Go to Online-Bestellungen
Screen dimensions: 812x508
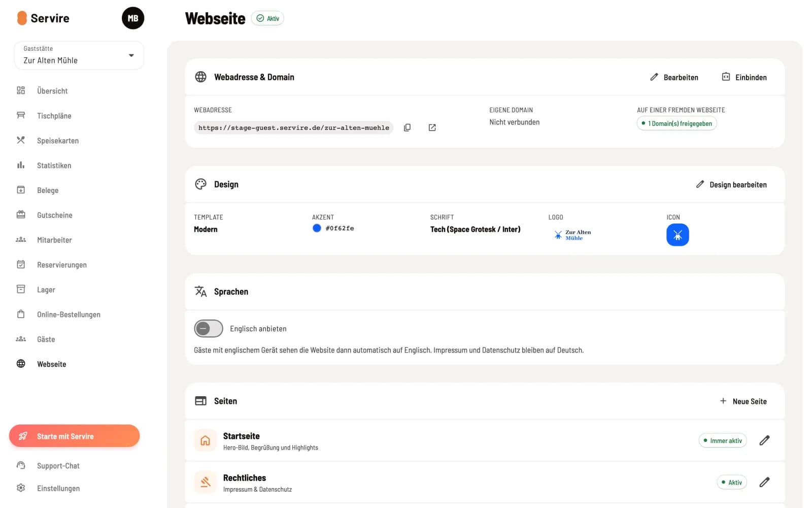click(69, 315)
